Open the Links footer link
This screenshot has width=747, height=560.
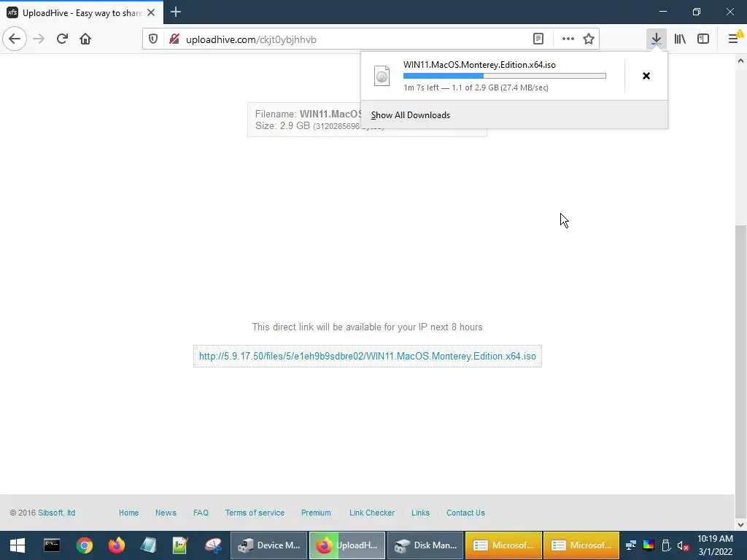coord(420,513)
